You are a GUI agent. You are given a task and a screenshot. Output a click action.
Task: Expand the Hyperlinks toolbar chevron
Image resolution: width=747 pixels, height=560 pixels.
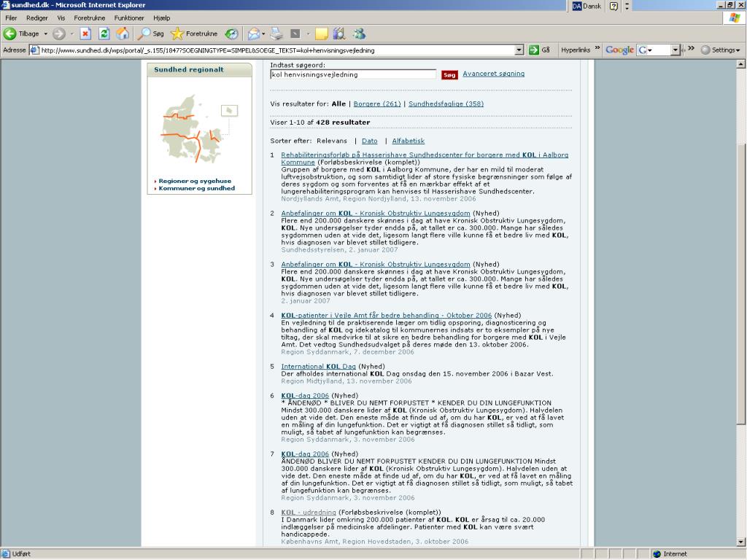597,49
